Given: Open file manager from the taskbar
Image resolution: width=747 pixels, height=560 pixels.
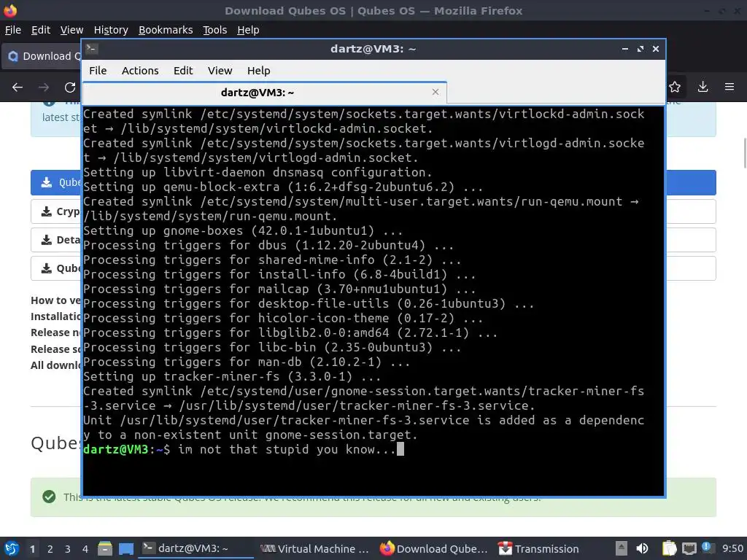Looking at the screenshot, I should pos(105,548).
